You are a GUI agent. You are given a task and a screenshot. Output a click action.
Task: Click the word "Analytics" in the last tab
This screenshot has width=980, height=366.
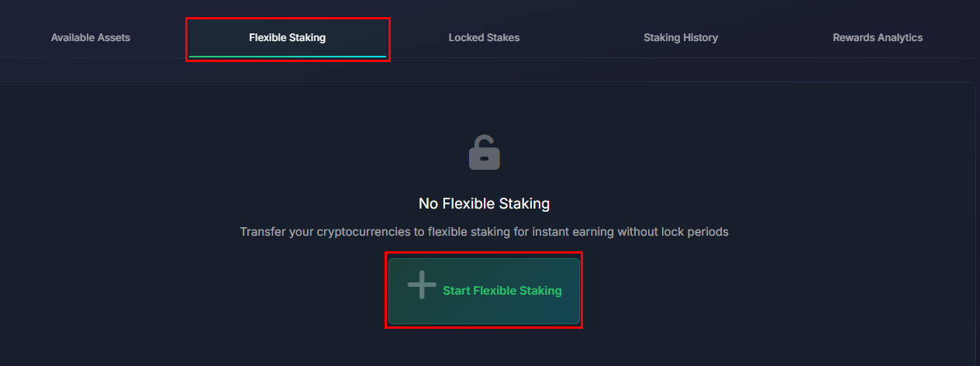899,37
